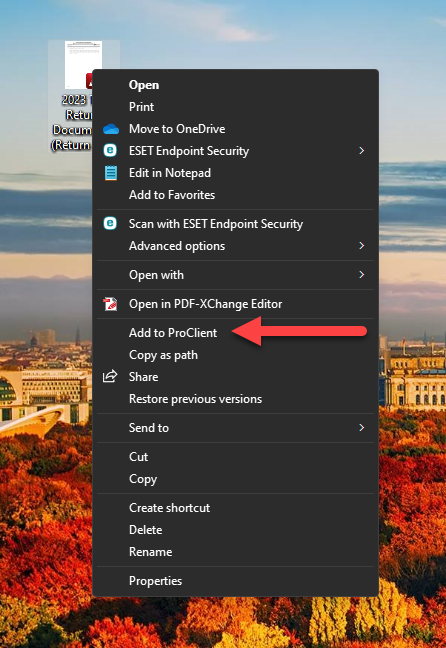Screen dimensions: 446x648
Task: Open the Send to entry
Action: pos(235,428)
